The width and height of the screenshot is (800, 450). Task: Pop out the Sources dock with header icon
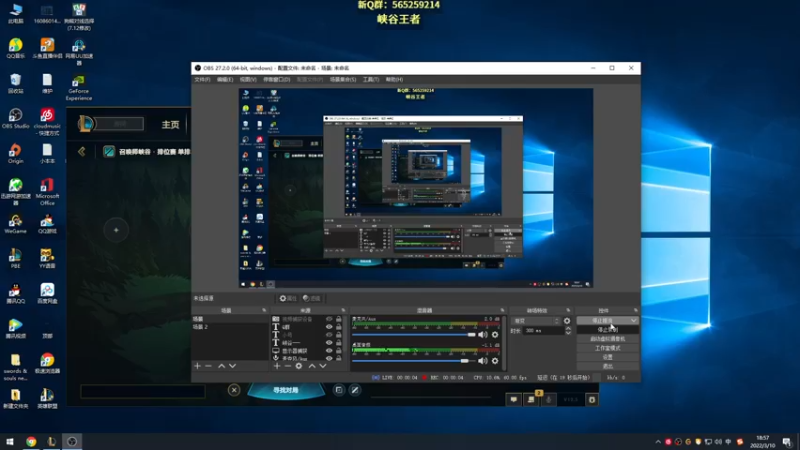343,310
